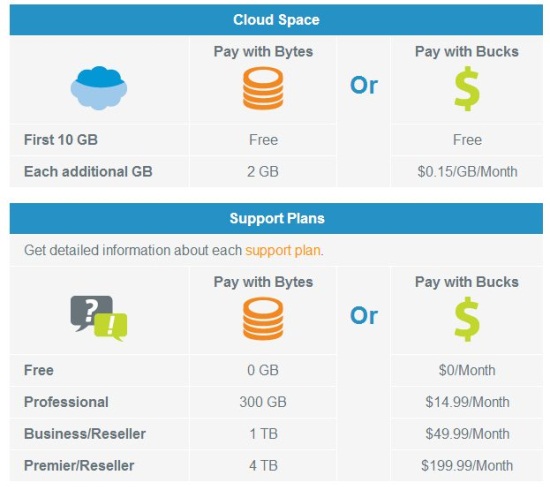550x490 pixels.
Task: Choose the $14.99/Month price
Action: [x=467, y=402]
